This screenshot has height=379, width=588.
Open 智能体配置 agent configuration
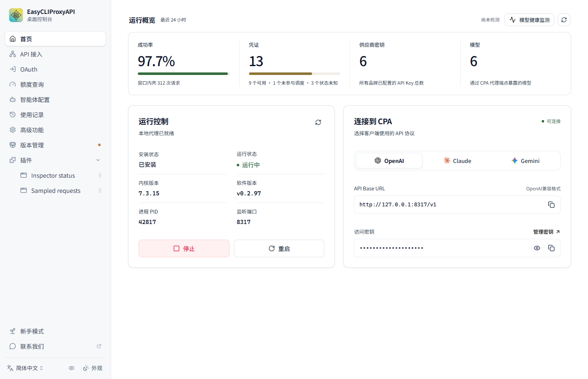(x=55, y=99)
